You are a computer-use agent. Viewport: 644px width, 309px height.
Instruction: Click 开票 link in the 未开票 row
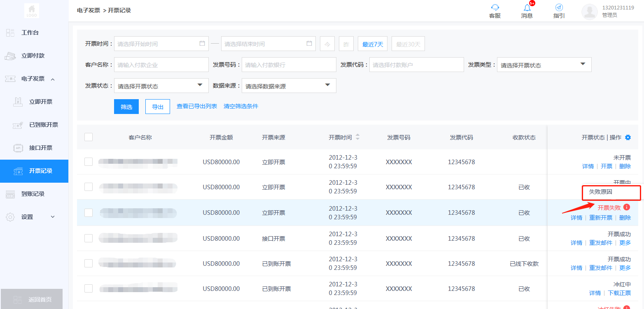607,166
